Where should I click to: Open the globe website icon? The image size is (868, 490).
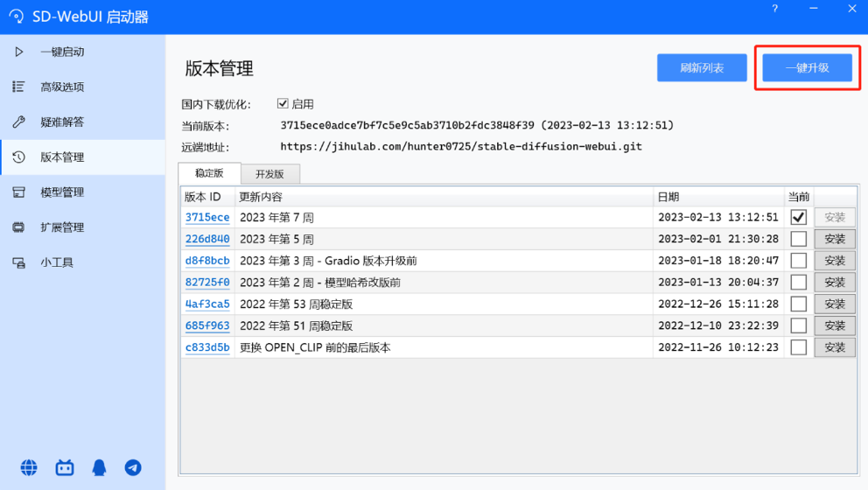(29, 468)
